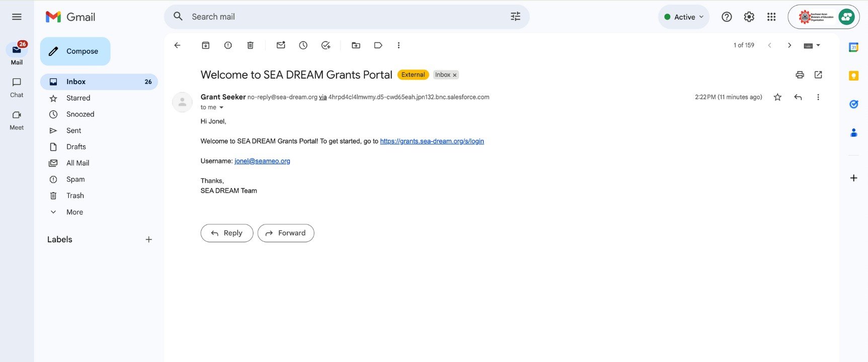Create a new label plus icon
The image size is (868, 362).
pos(148,240)
